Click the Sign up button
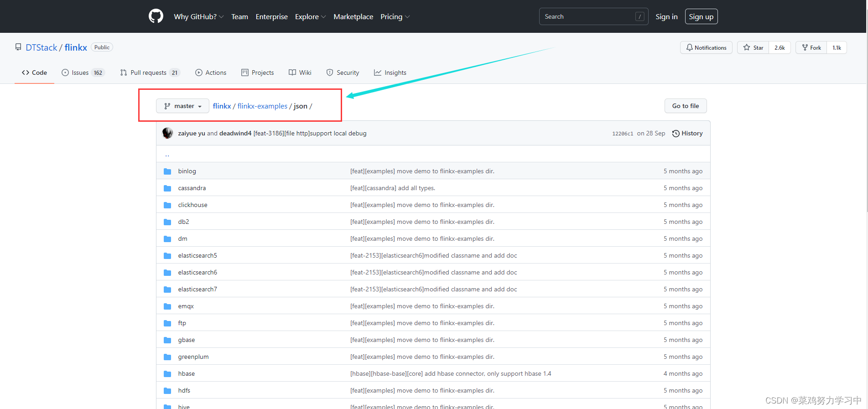Viewport: 868px width, 409px height. (701, 16)
